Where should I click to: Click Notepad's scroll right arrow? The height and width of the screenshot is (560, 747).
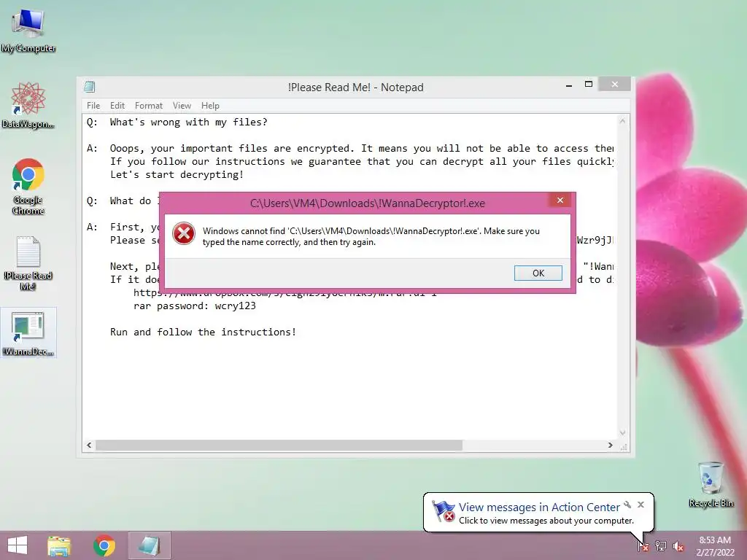click(611, 446)
